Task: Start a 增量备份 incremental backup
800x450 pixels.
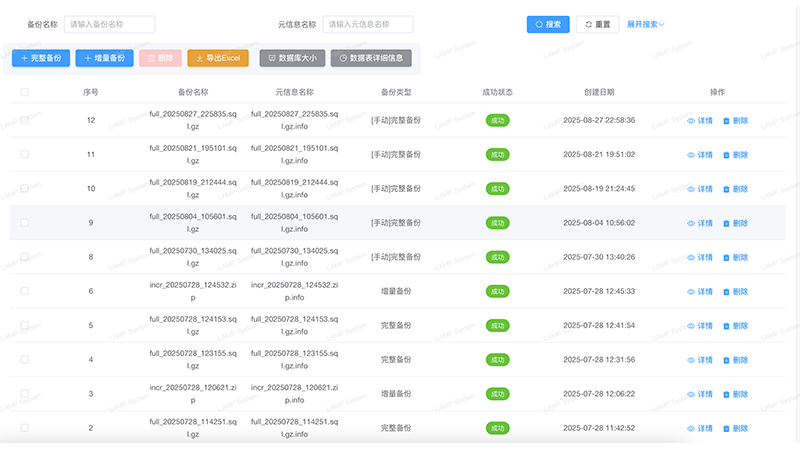Action: pyautogui.click(x=105, y=58)
